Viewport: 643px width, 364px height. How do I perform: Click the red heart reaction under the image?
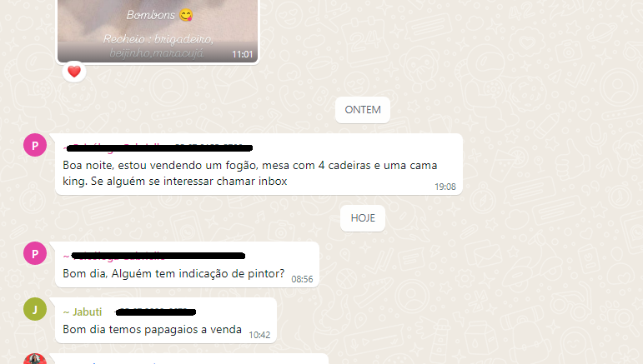pos(74,72)
